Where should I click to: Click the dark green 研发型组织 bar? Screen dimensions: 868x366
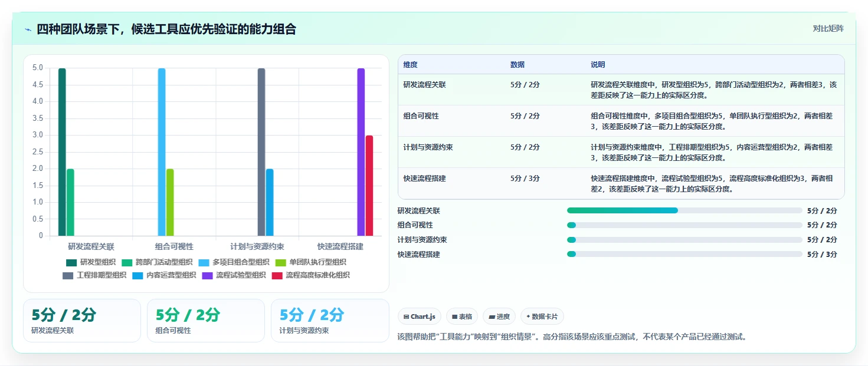(x=62, y=152)
